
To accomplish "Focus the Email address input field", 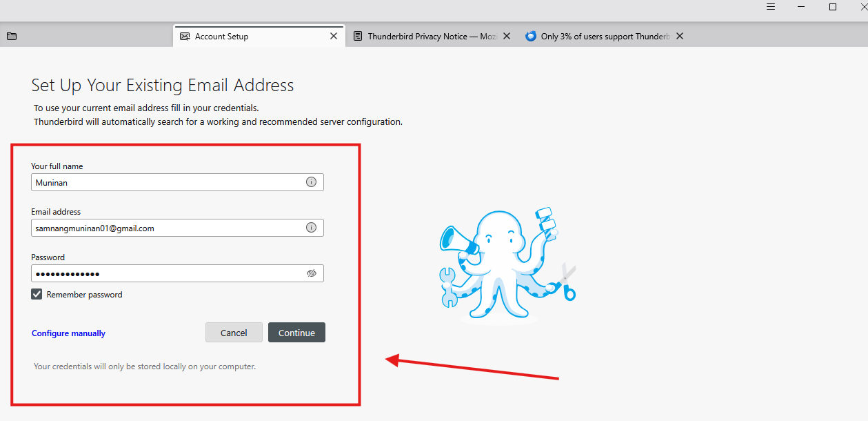I will coord(177,228).
